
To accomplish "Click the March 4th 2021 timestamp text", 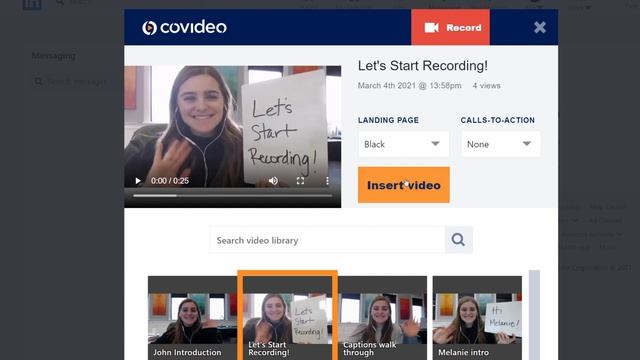I will tap(409, 86).
